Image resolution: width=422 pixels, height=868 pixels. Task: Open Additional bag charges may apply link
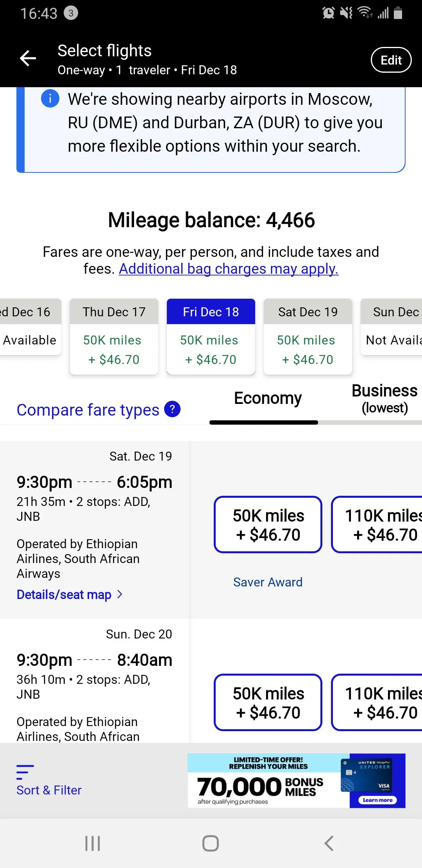pos(229,269)
